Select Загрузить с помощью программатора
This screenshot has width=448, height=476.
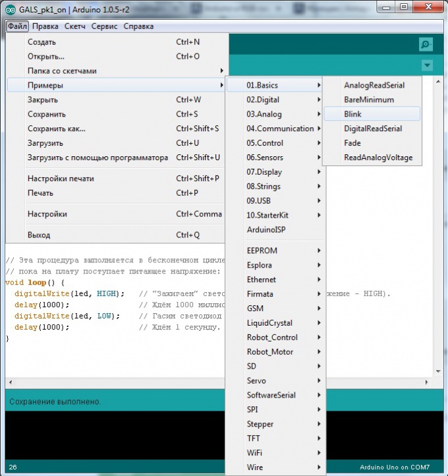tap(116, 158)
